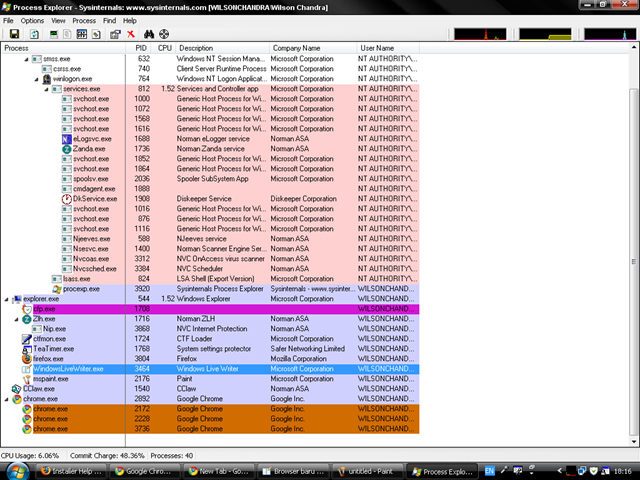Click the vertical scrollbar of process list
This screenshot has height=480, width=640.
pos(630,250)
